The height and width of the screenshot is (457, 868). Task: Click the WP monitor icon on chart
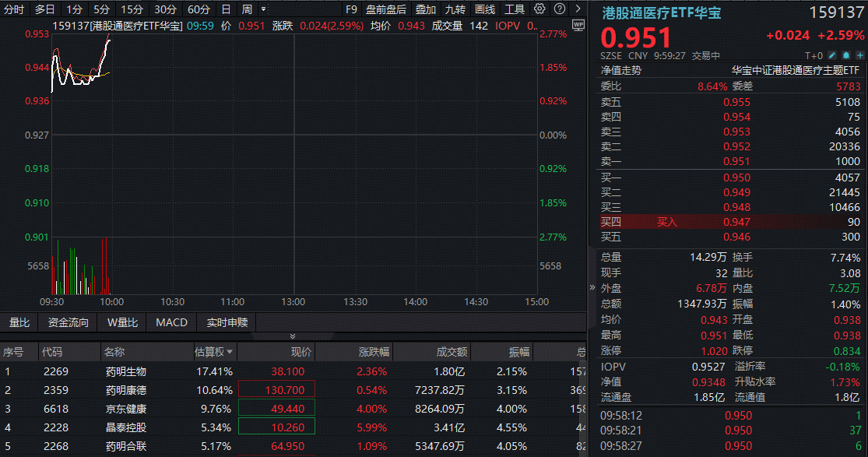click(x=577, y=25)
